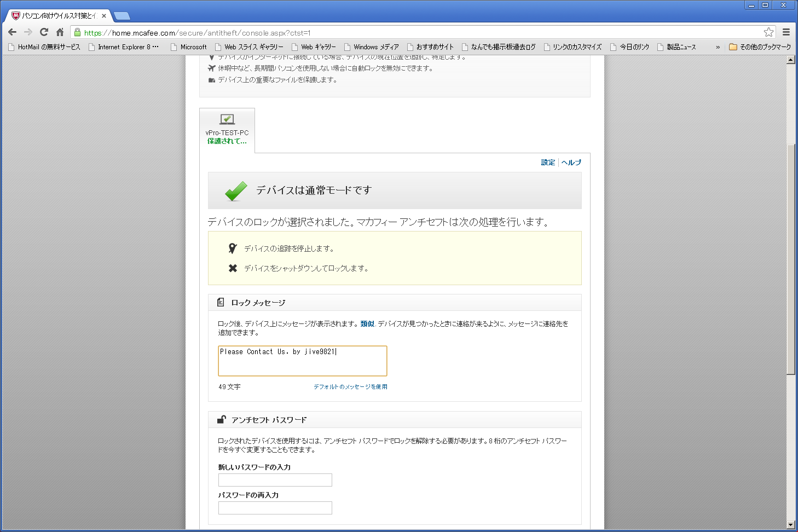The width and height of the screenshot is (798, 532).
Task: Go forward to the next page
Action: point(28,32)
